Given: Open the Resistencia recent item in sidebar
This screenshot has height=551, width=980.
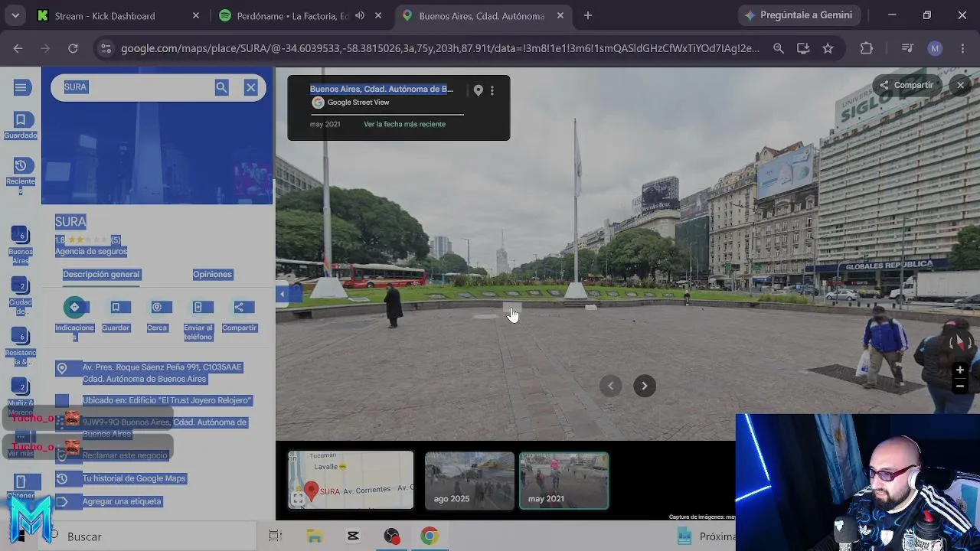Looking at the screenshot, I should coord(21,346).
